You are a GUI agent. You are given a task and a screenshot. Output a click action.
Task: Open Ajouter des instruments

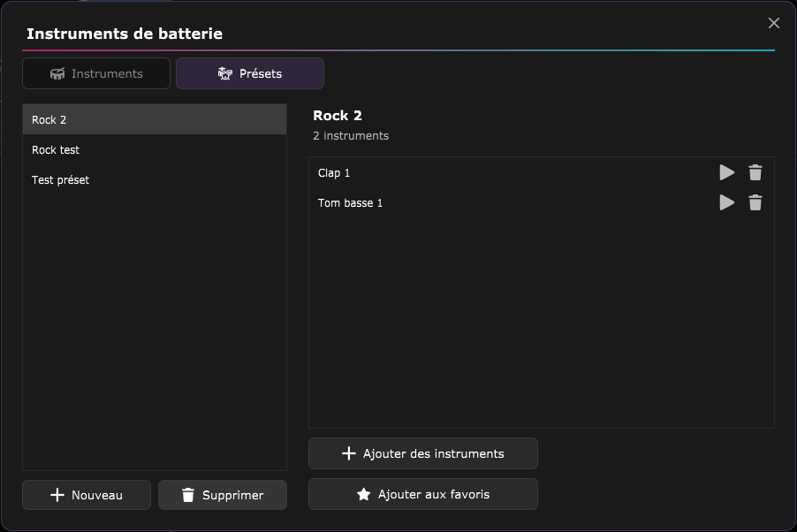pos(423,453)
